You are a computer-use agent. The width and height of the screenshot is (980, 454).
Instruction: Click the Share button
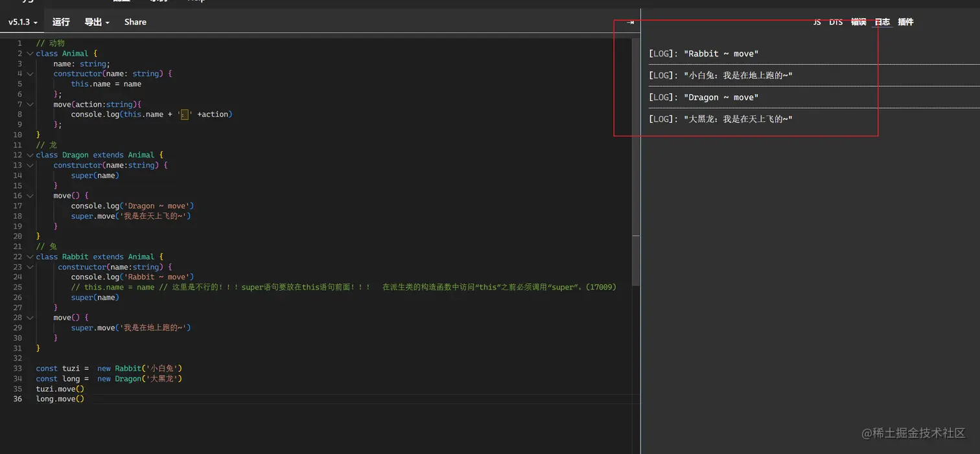tap(135, 22)
